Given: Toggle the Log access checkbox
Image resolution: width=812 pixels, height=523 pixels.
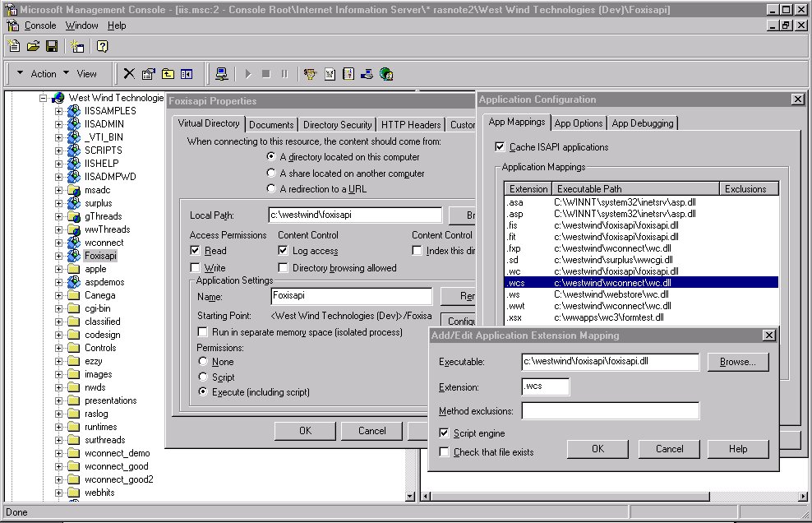Looking at the screenshot, I should (283, 250).
